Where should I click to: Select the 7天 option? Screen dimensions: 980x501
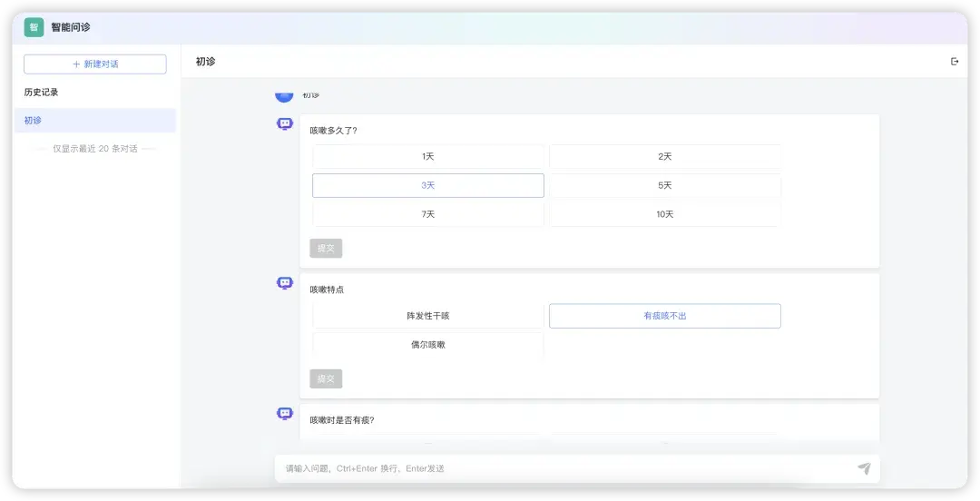[428, 214]
